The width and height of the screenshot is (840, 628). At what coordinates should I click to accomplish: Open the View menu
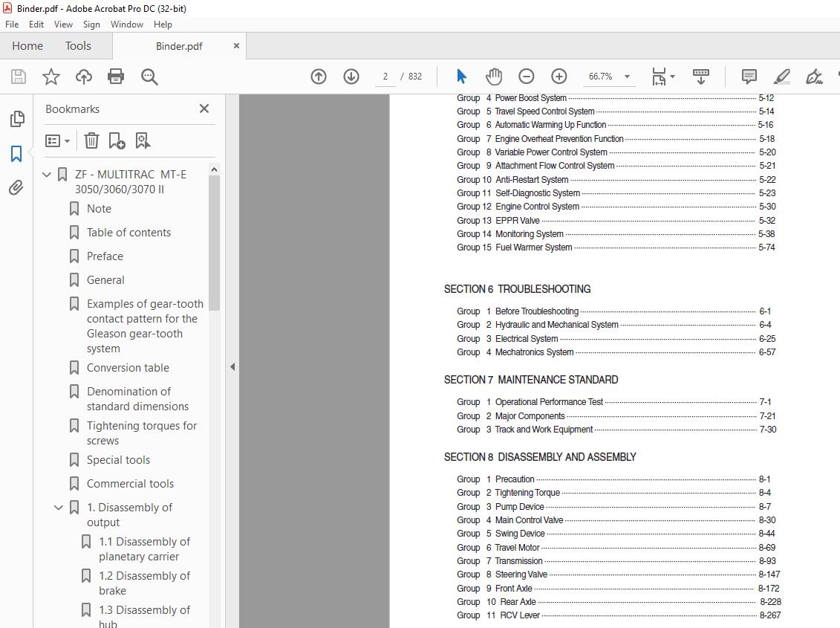[x=63, y=24]
